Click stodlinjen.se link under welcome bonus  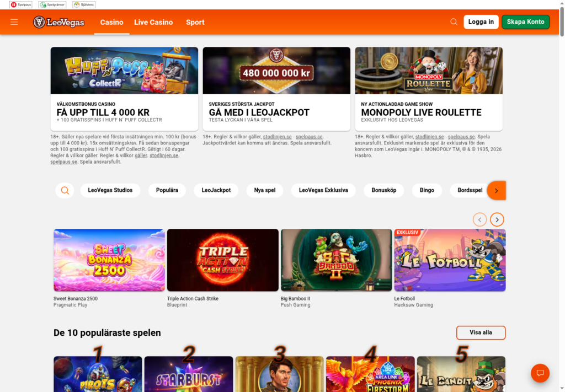[164, 155]
